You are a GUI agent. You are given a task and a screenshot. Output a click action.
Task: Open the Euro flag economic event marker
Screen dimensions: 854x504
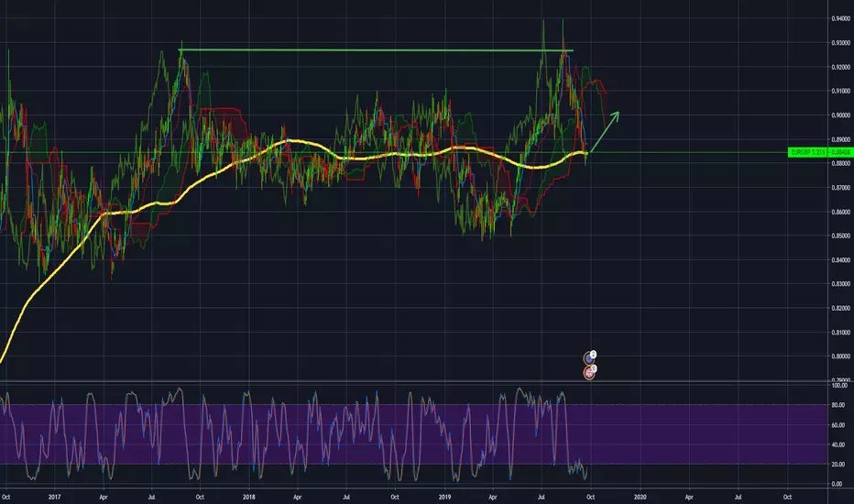tap(589, 358)
